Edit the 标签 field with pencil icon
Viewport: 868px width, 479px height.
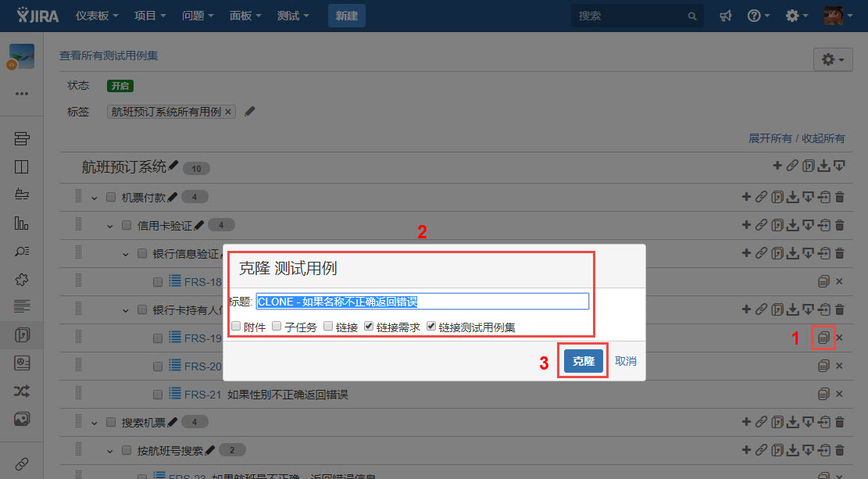(x=250, y=111)
